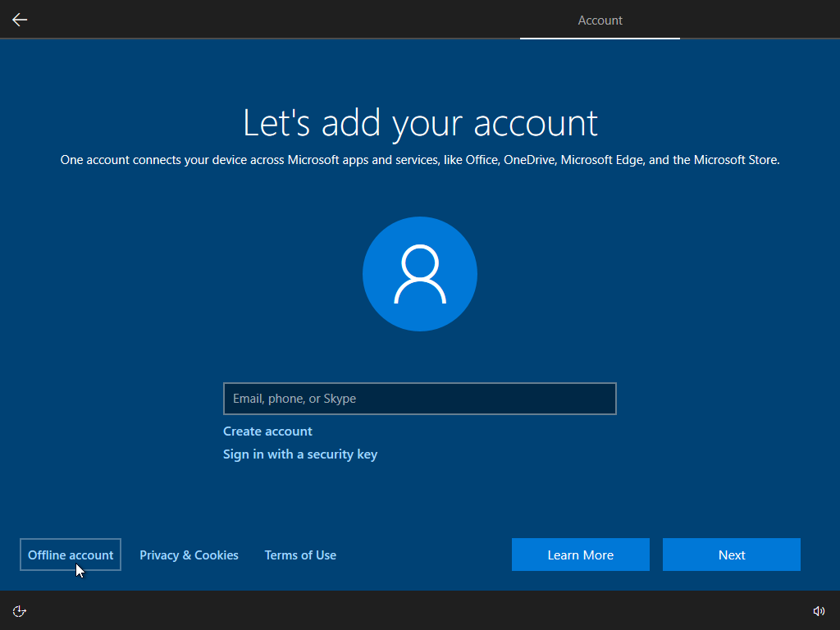Open Ease of Access options icon
This screenshot has height=630, width=840.
[20, 610]
